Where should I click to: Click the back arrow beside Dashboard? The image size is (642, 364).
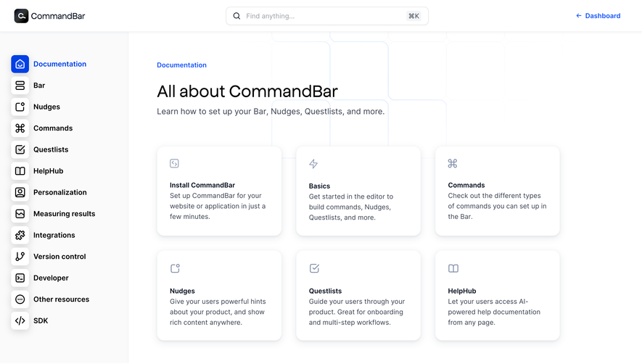coord(579,15)
